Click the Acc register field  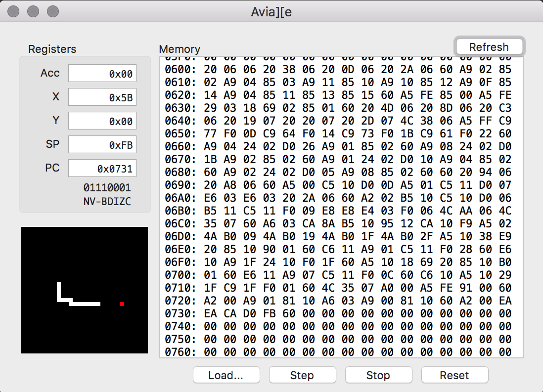[102, 74]
